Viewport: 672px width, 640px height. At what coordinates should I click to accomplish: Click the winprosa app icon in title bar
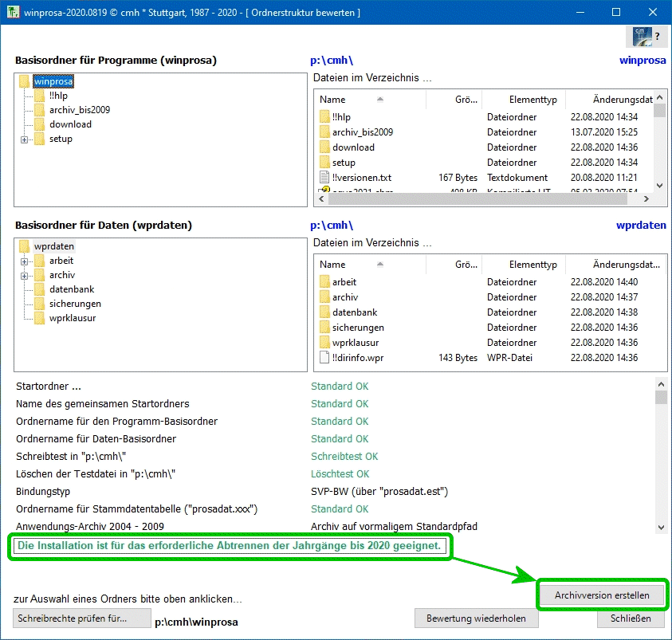[x=12, y=13]
